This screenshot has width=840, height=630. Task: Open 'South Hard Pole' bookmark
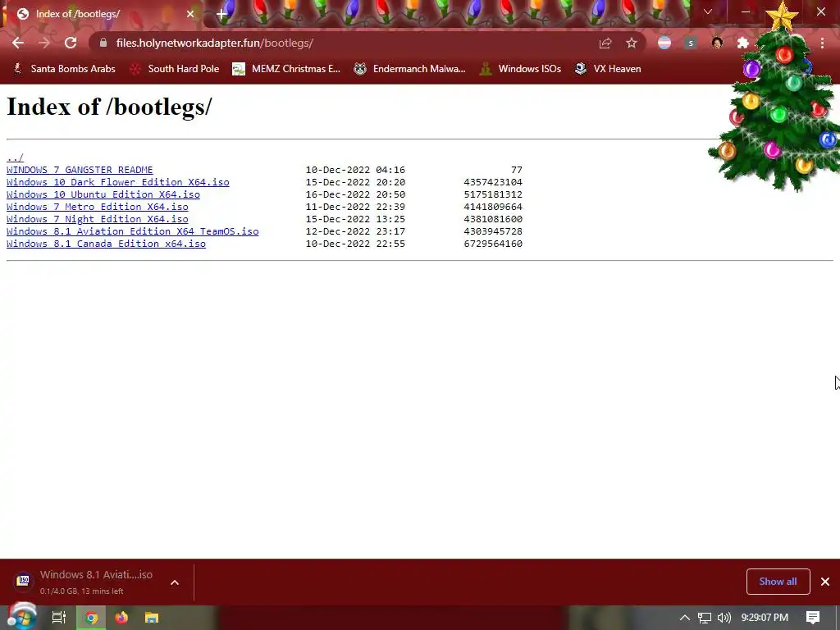(x=175, y=69)
